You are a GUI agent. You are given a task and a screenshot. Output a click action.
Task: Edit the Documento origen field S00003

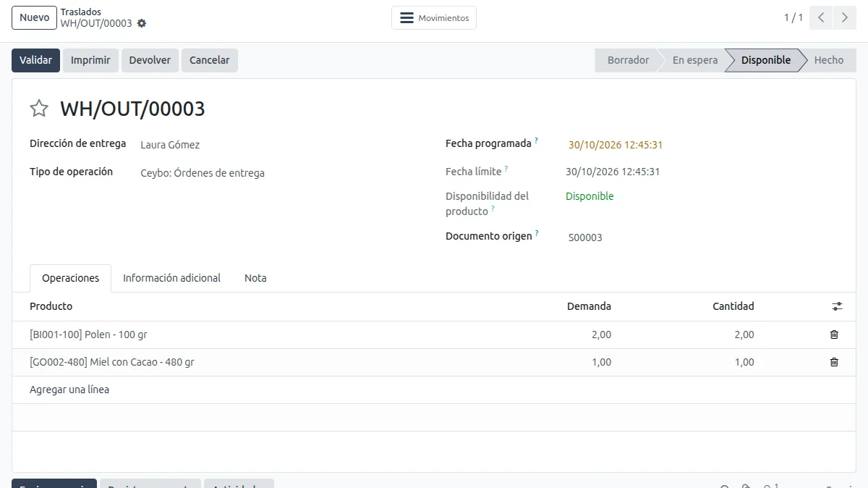585,237
